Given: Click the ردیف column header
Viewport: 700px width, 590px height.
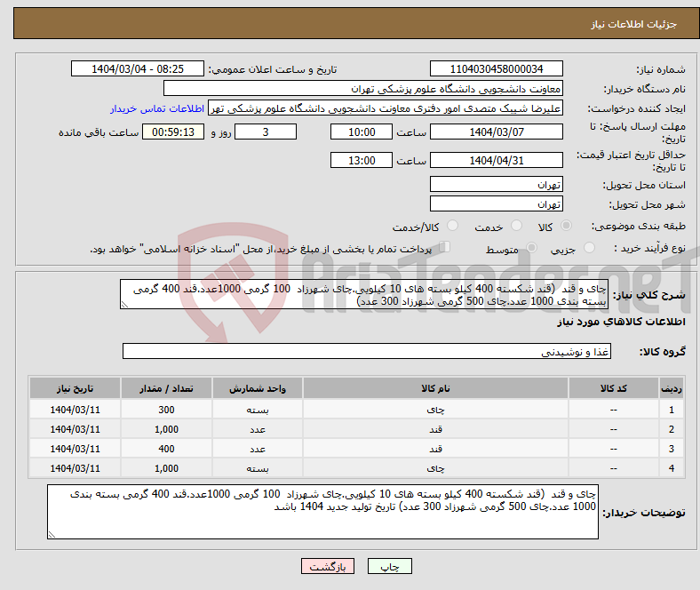Looking at the screenshot, I should 671,388.
